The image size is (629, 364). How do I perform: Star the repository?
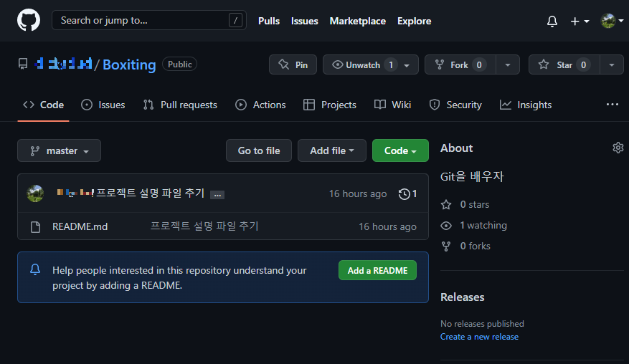click(x=564, y=64)
